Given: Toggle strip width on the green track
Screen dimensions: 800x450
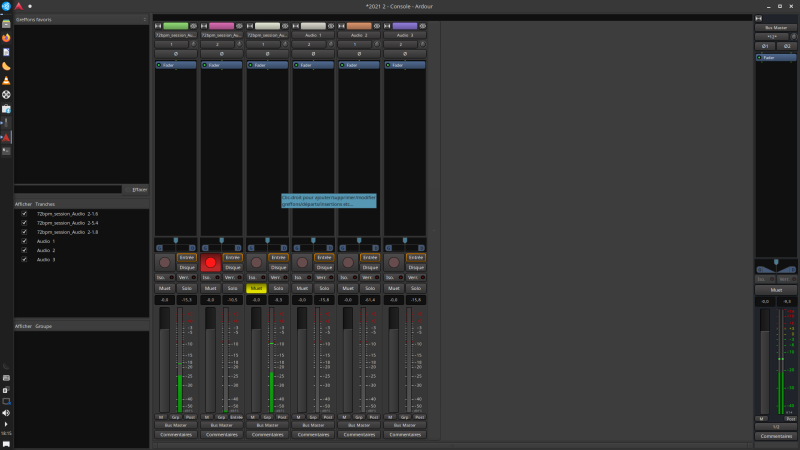Looking at the screenshot, I should click(x=157, y=25).
